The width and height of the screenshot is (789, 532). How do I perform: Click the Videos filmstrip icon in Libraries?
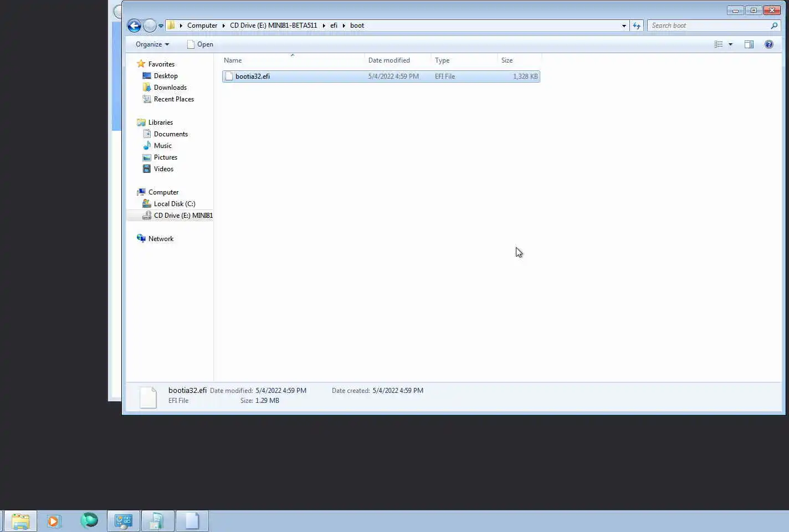click(x=147, y=168)
